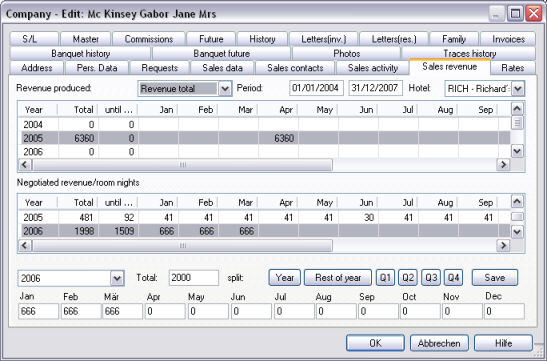Open the S/L tab
Image resolution: width=547 pixels, height=361 pixels.
pyautogui.click(x=34, y=39)
